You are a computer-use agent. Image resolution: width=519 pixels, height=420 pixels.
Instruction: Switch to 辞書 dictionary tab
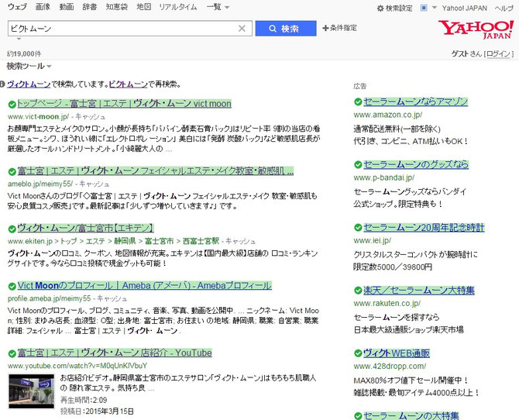(x=90, y=7)
